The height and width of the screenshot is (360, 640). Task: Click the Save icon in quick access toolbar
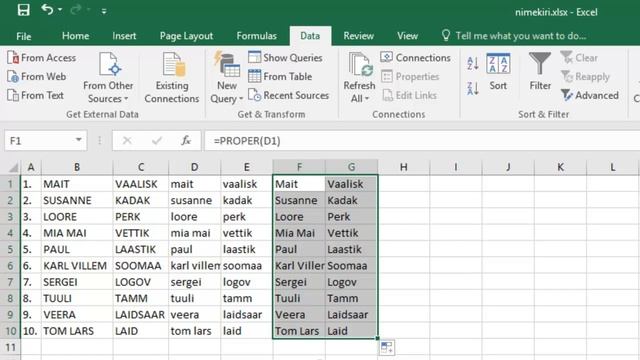(23, 10)
